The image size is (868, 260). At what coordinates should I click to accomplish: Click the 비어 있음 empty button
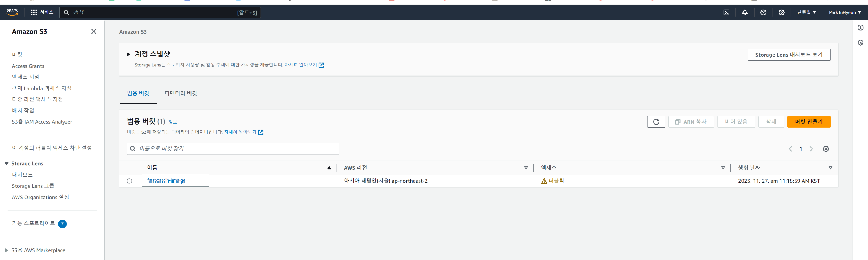coord(736,122)
